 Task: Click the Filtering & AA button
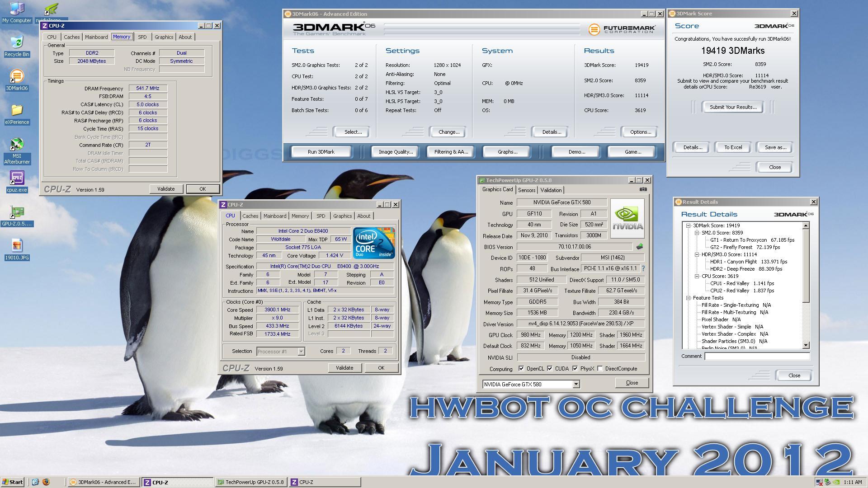pos(451,152)
